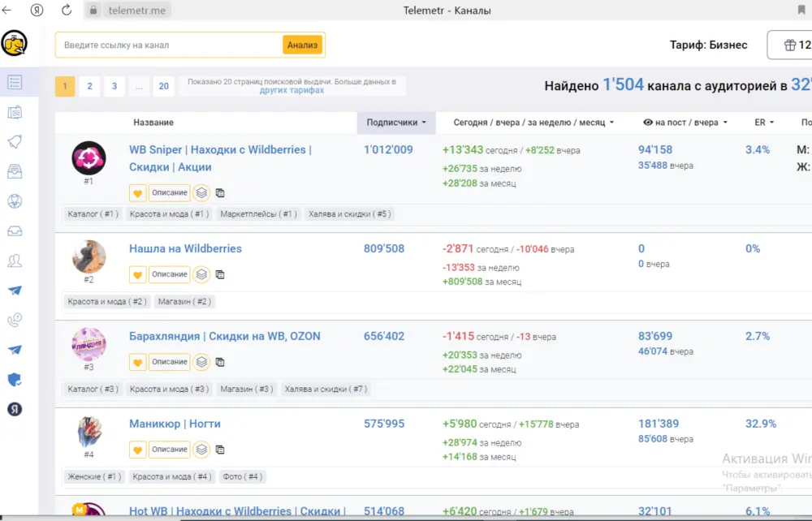Click layers icon for Маникюр | Ногти
The image size is (812, 521).
click(201, 450)
